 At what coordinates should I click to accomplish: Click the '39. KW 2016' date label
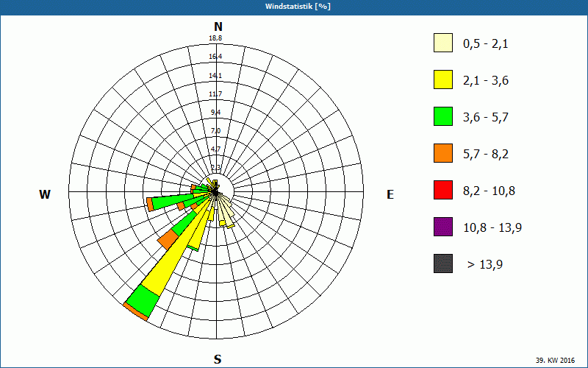(555, 360)
